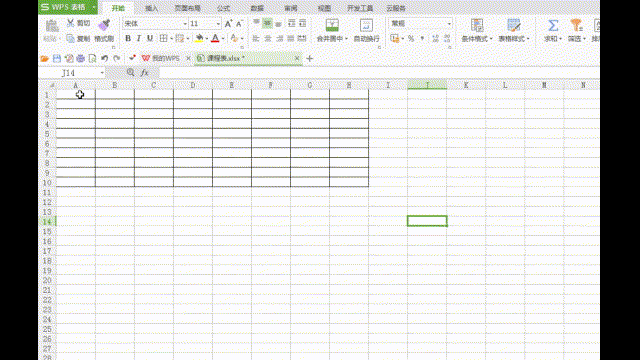This screenshot has width=640, height=360.
Task: Cut selection with the scissors icon
Action: 71,23
